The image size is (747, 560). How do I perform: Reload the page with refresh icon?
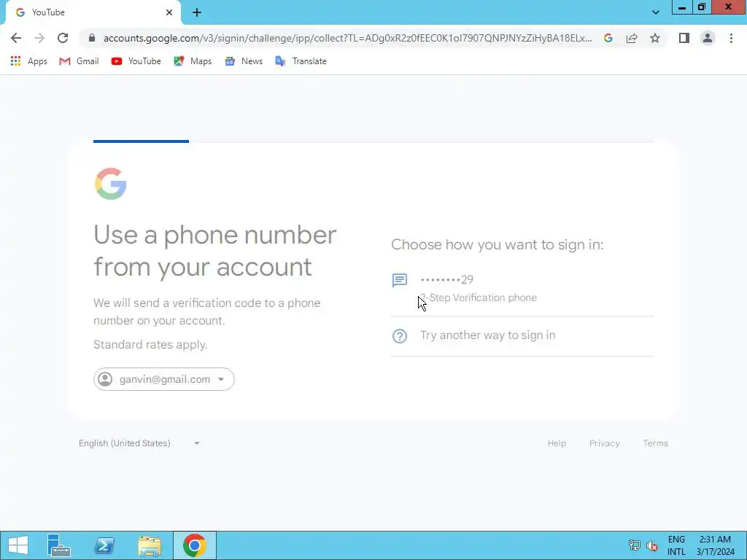63,38
